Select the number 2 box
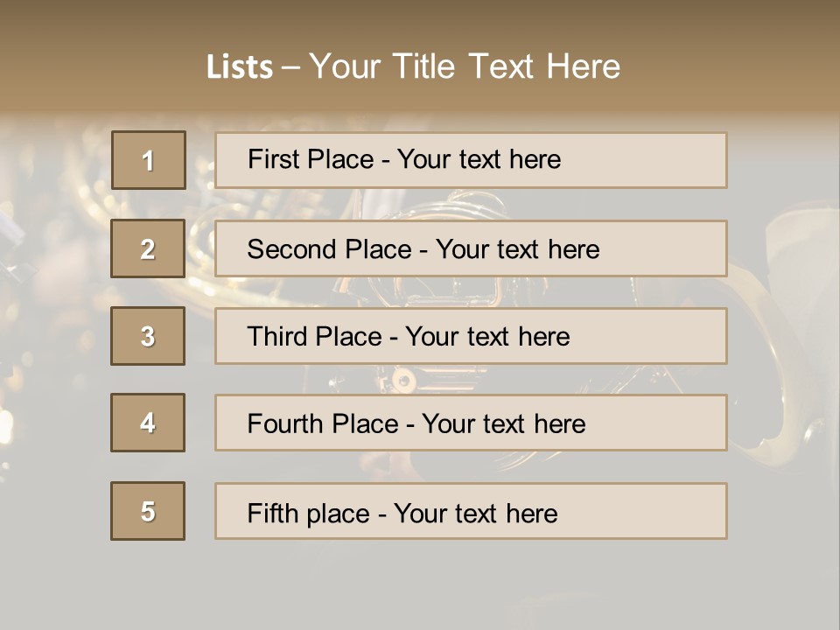 148,248
